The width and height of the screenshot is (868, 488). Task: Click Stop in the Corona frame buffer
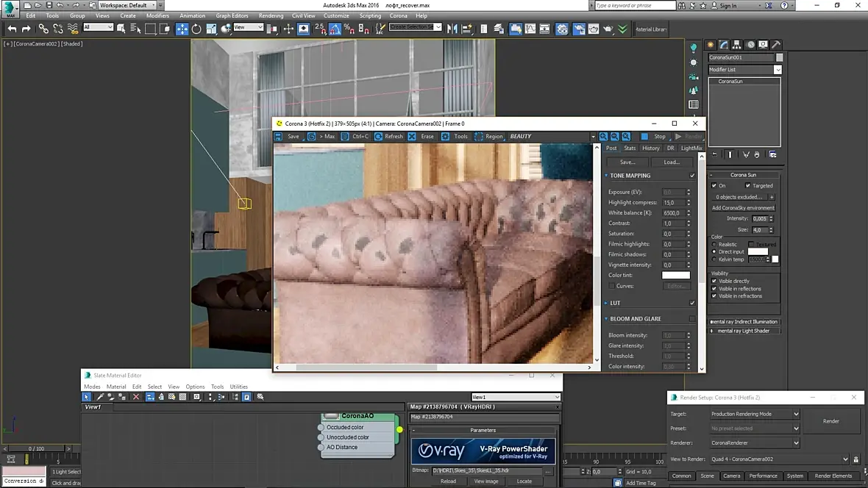pos(654,136)
